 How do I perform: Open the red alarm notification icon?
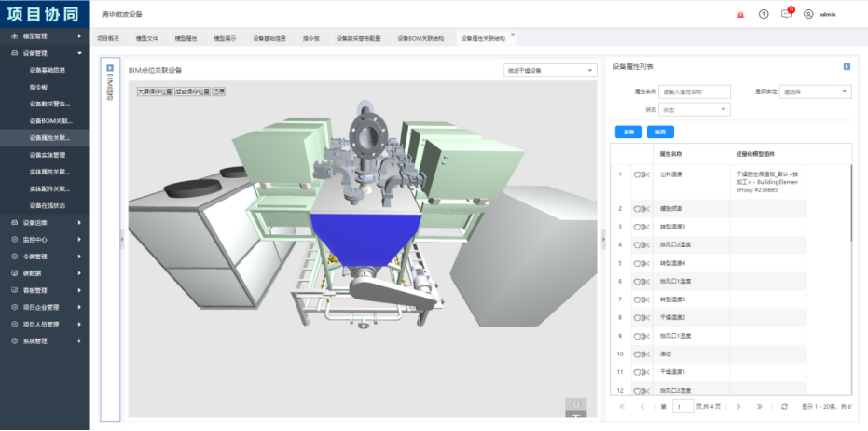[x=740, y=14]
